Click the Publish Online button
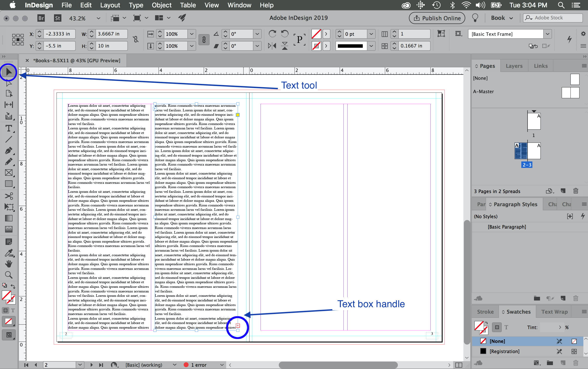The width and height of the screenshot is (588, 369). [x=437, y=18]
